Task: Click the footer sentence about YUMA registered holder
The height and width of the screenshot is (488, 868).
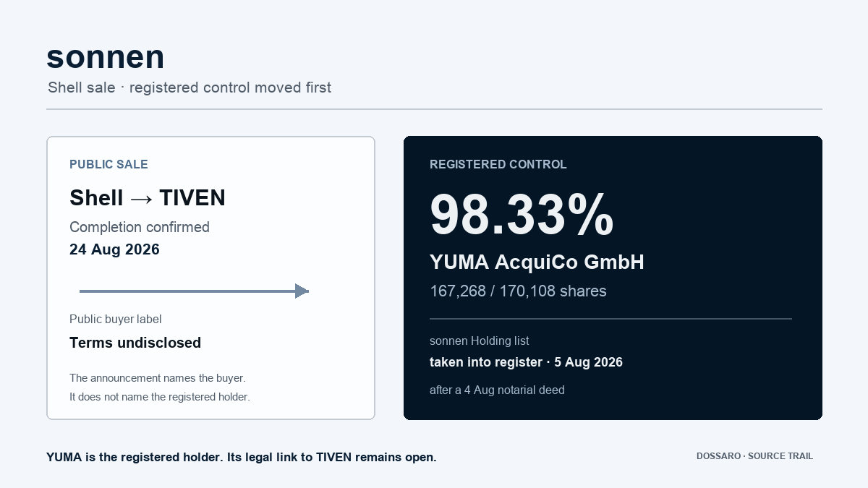Action: 242,457
